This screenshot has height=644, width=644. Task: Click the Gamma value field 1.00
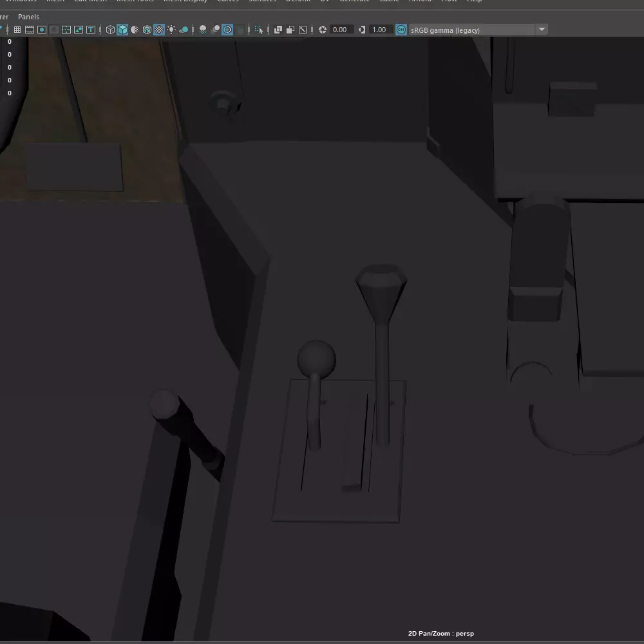click(x=381, y=30)
